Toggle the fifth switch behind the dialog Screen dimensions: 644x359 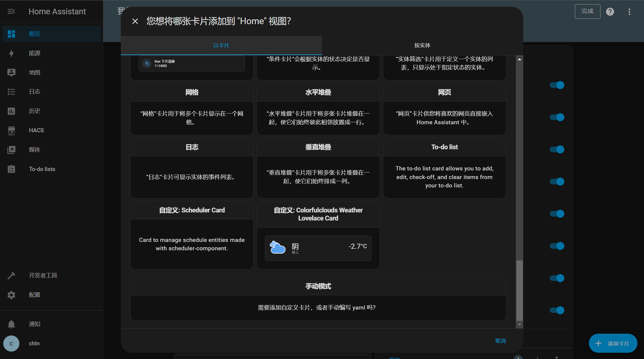click(x=557, y=214)
